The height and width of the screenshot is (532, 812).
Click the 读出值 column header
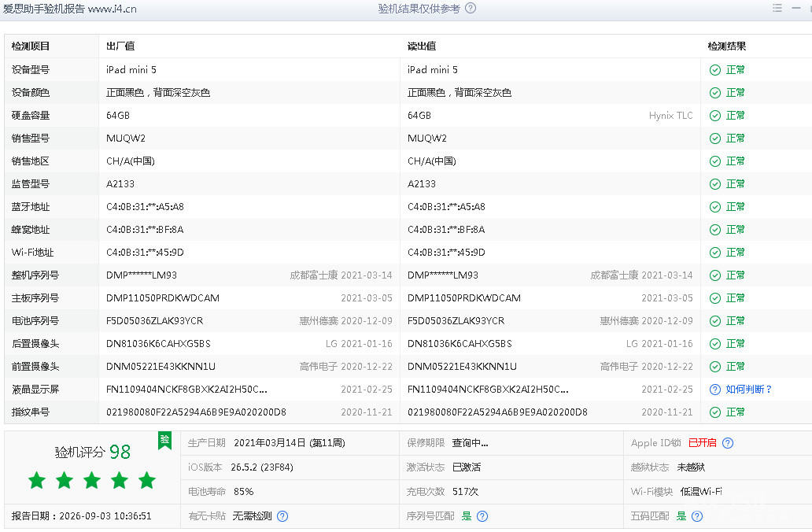(422, 46)
